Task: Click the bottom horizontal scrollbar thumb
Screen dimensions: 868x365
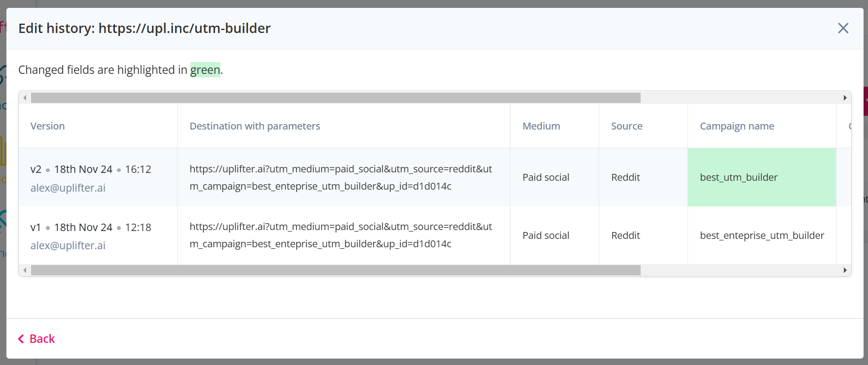Action: point(336,270)
